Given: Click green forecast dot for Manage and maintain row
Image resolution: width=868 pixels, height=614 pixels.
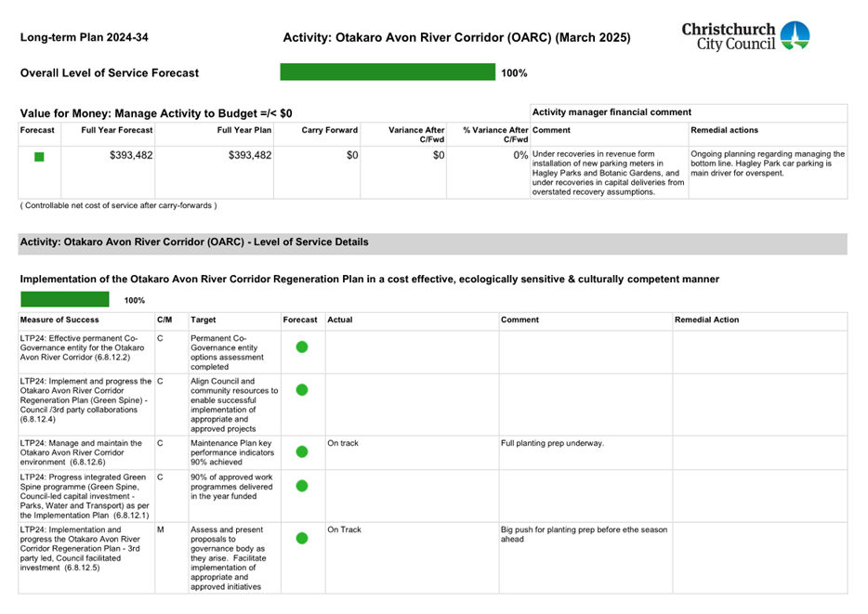Looking at the screenshot, I should coord(302,452).
